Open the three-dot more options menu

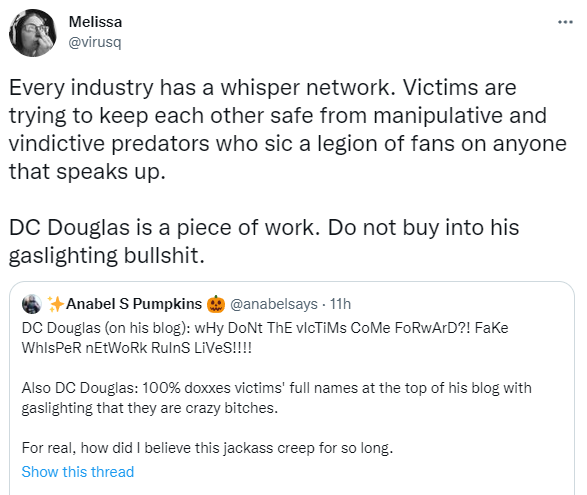pos(565,22)
